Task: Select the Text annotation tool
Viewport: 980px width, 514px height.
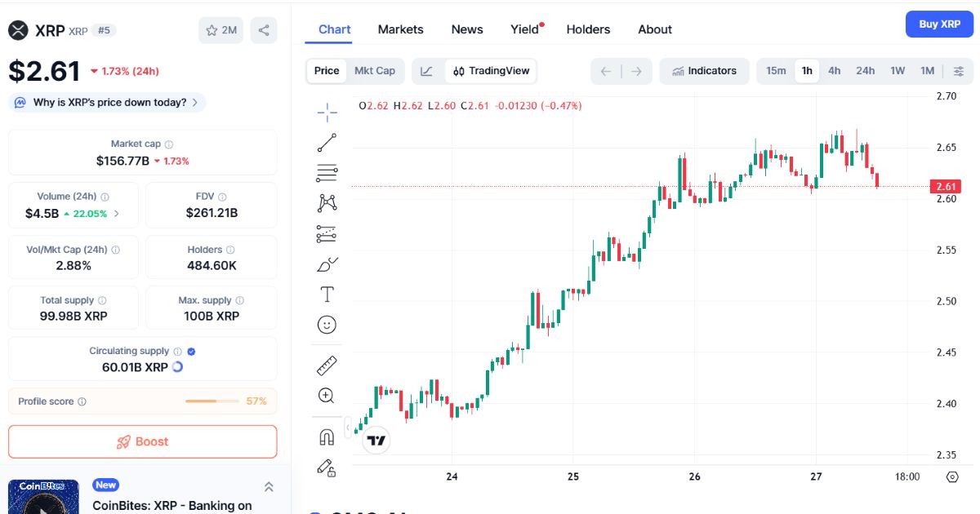Action: [327, 295]
